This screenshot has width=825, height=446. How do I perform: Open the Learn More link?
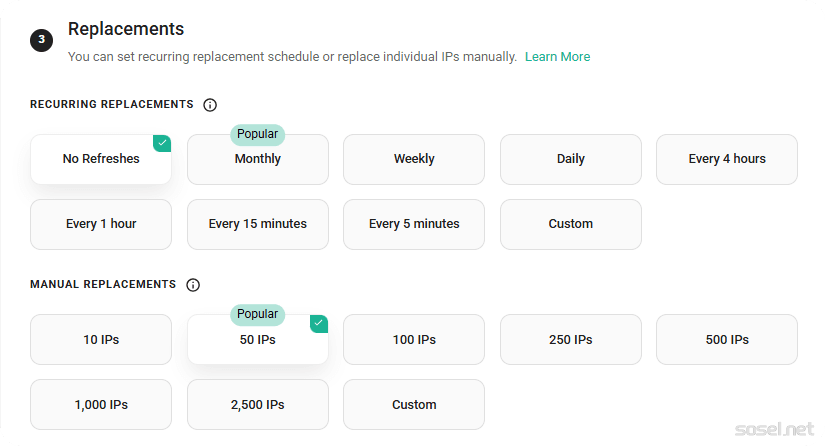[557, 57]
